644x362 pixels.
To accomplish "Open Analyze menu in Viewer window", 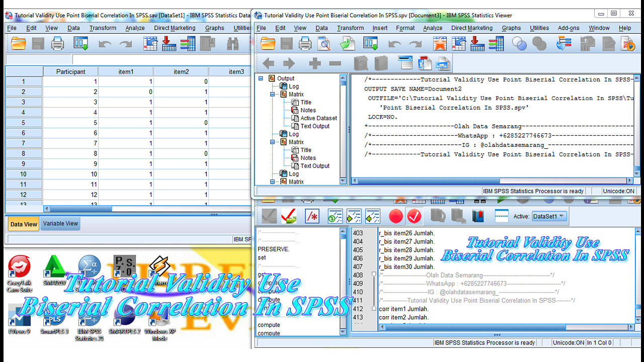I will [x=433, y=28].
